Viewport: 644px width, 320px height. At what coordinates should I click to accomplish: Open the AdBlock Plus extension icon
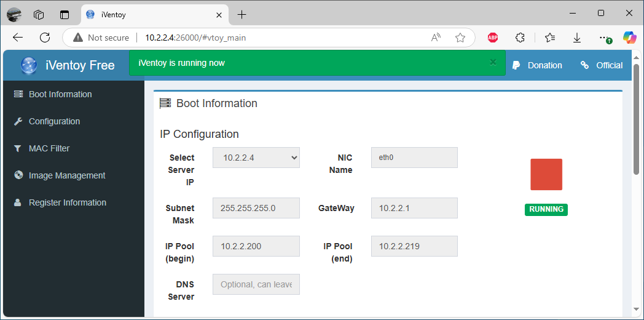click(x=493, y=38)
